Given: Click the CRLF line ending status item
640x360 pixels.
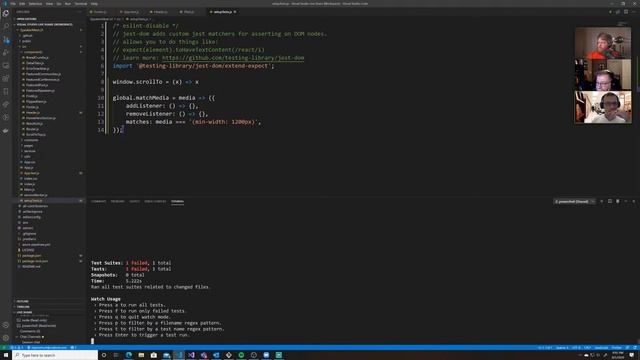Looking at the screenshot, I should [x=587, y=348].
